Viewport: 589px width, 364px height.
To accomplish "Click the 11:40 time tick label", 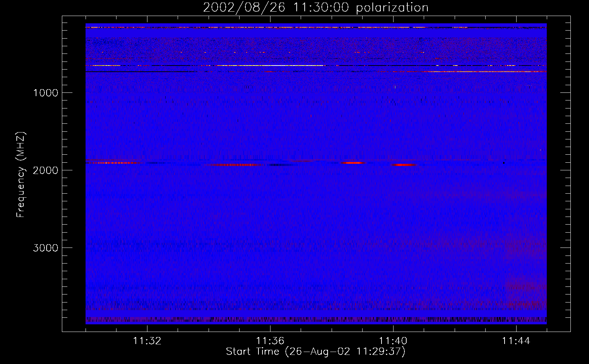I will pyautogui.click(x=393, y=341).
